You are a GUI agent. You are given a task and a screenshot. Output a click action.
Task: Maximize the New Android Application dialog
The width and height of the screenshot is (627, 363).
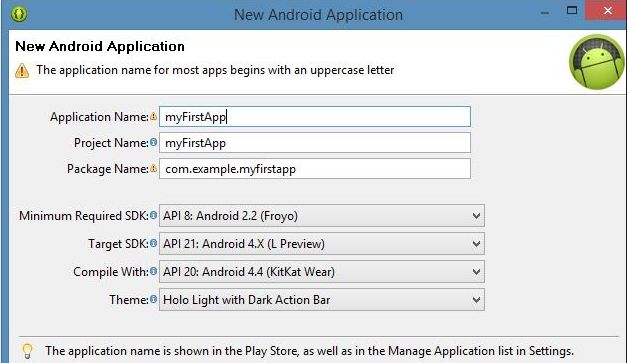point(572,10)
